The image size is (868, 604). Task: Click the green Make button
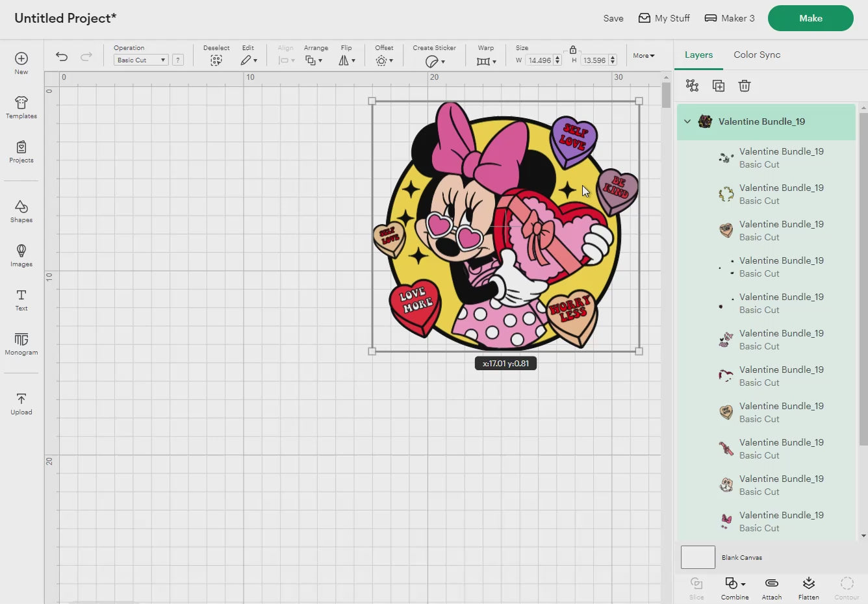click(811, 18)
